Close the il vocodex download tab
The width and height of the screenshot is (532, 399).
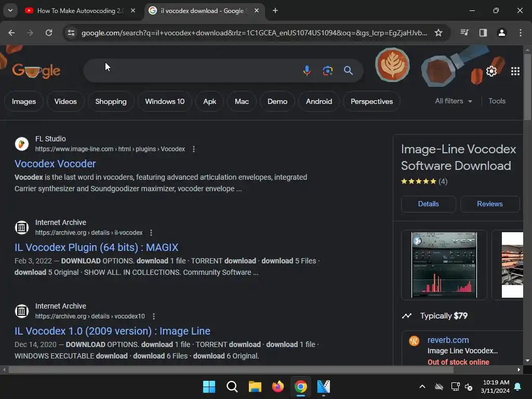[x=257, y=11]
